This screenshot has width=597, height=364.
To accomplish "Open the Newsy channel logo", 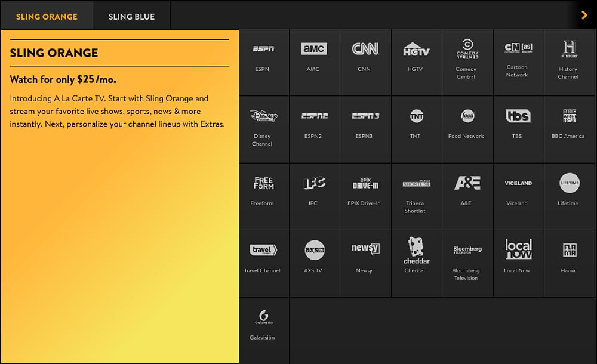I will [x=365, y=249].
